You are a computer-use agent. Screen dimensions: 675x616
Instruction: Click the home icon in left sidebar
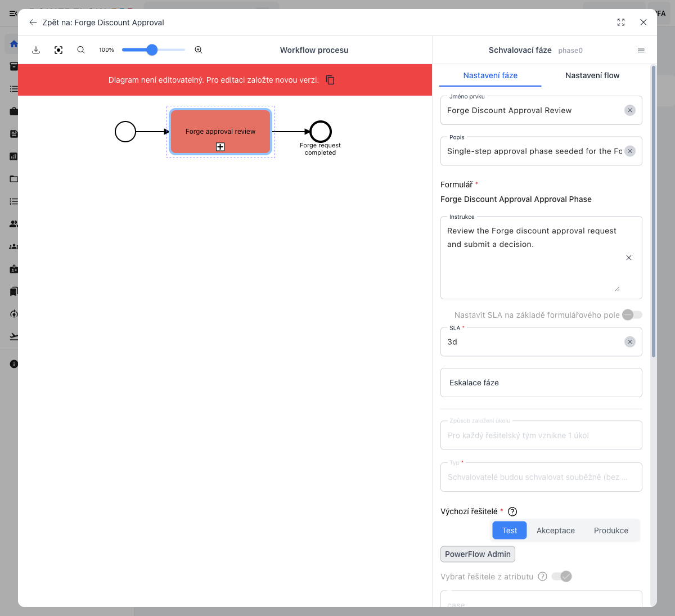[14, 44]
